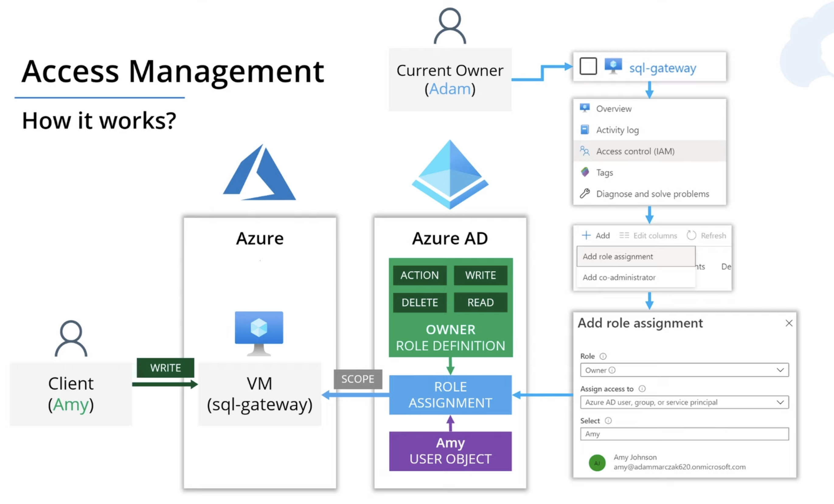
Task: Click the Tags label icon
Action: [585, 172]
